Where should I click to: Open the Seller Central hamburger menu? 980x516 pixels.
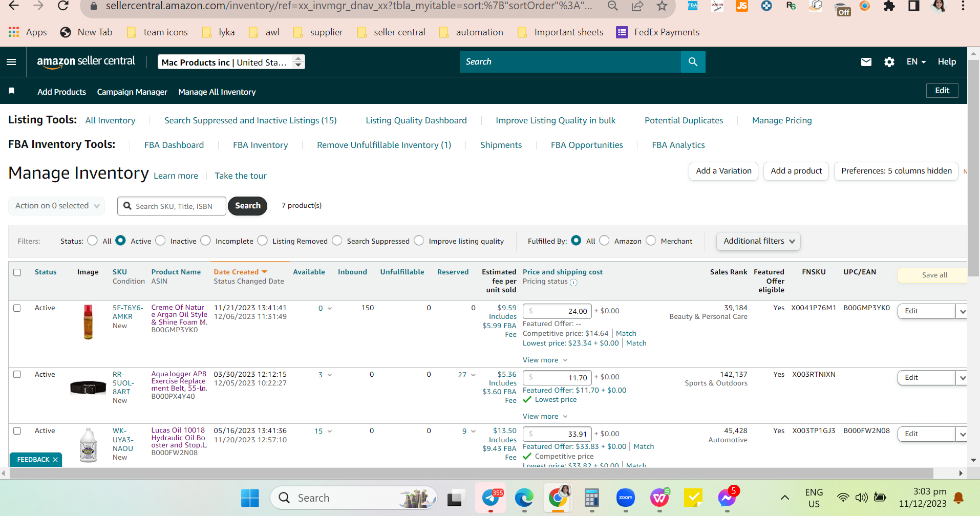(x=11, y=62)
